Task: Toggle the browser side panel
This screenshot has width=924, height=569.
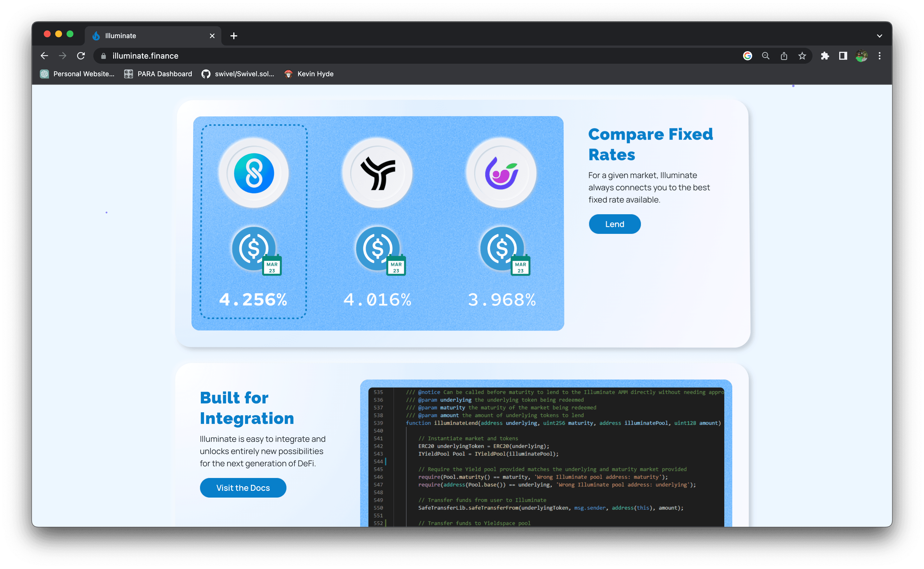Action: click(x=843, y=56)
